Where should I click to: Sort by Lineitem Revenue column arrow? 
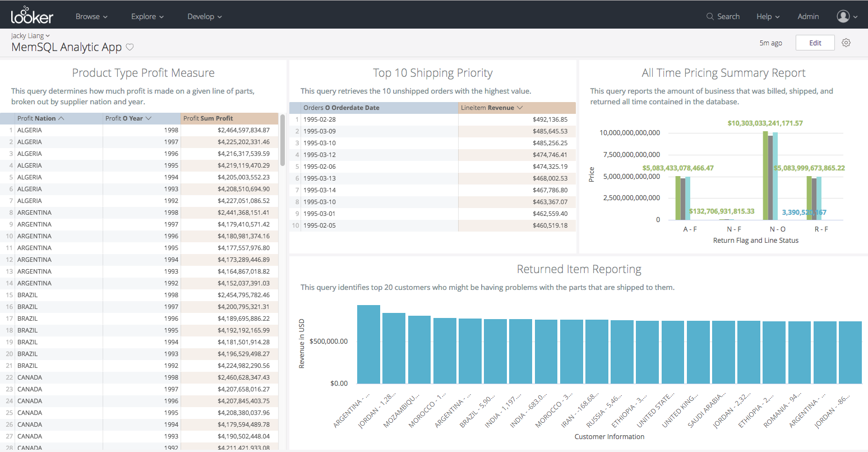click(x=520, y=108)
